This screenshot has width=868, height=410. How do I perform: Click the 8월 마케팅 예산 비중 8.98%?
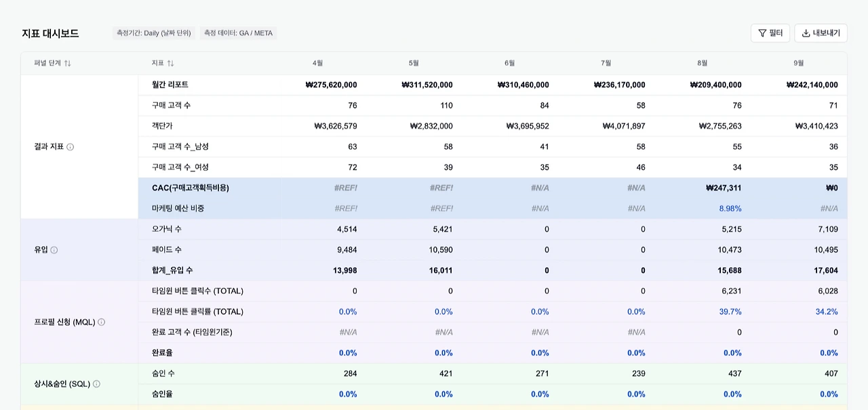(730, 209)
